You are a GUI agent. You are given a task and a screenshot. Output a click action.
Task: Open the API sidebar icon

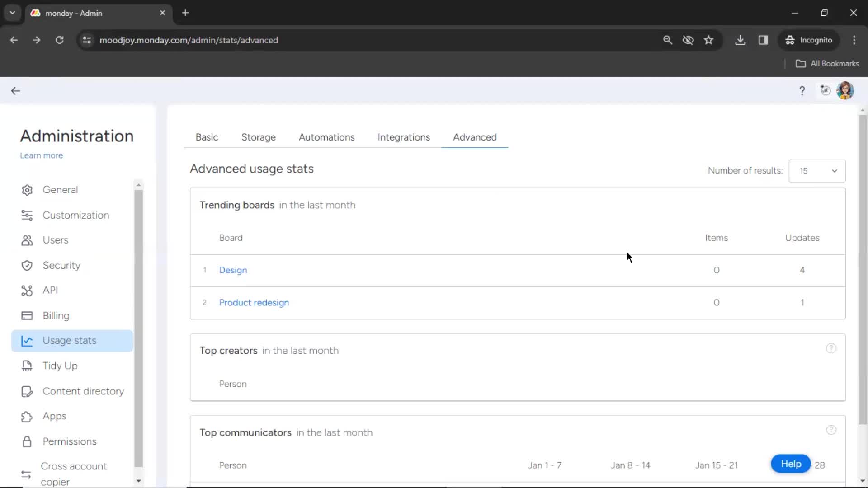[26, 290]
